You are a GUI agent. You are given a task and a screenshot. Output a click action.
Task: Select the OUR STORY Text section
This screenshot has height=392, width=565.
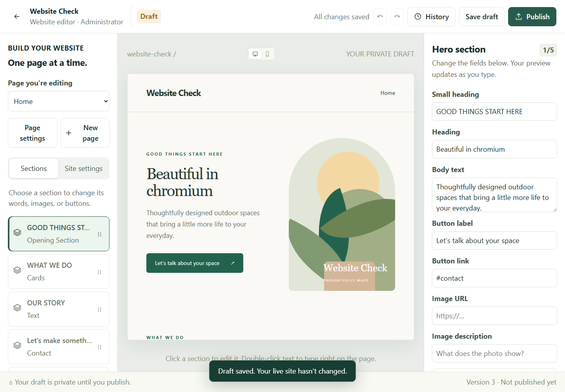59,309
